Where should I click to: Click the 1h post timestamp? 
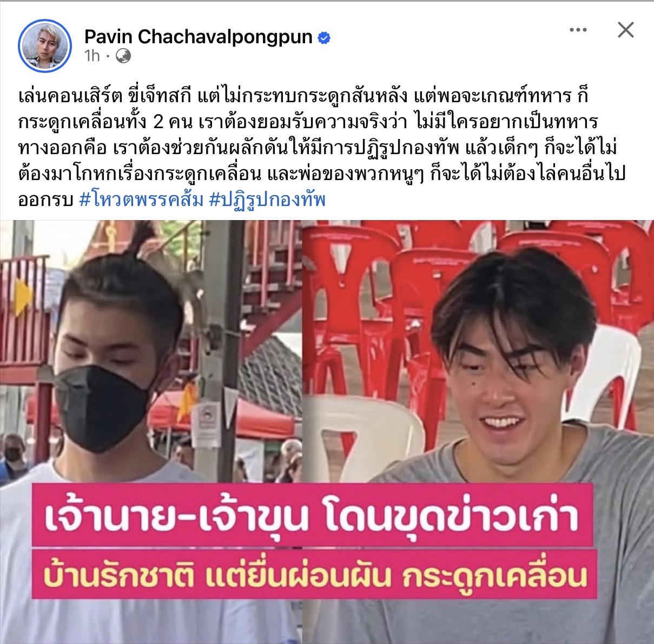click(x=92, y=56)
